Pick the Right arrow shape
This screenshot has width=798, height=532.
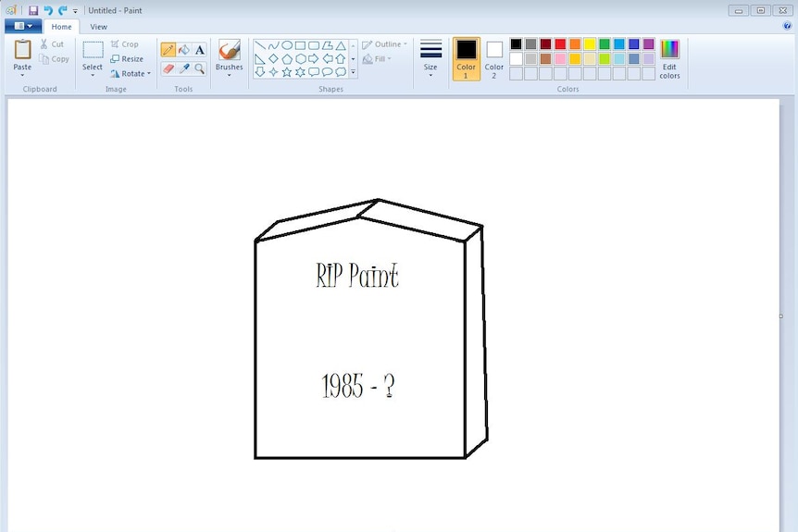click(x=314, y=59)
